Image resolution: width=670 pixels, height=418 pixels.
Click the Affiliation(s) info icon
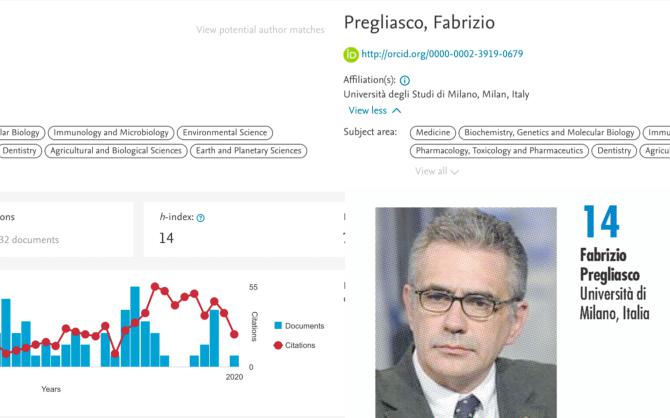(405, 80)
